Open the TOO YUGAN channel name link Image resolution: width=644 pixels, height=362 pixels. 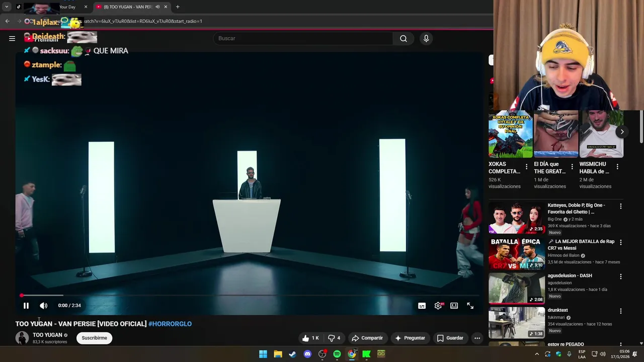tap(47, 335)
